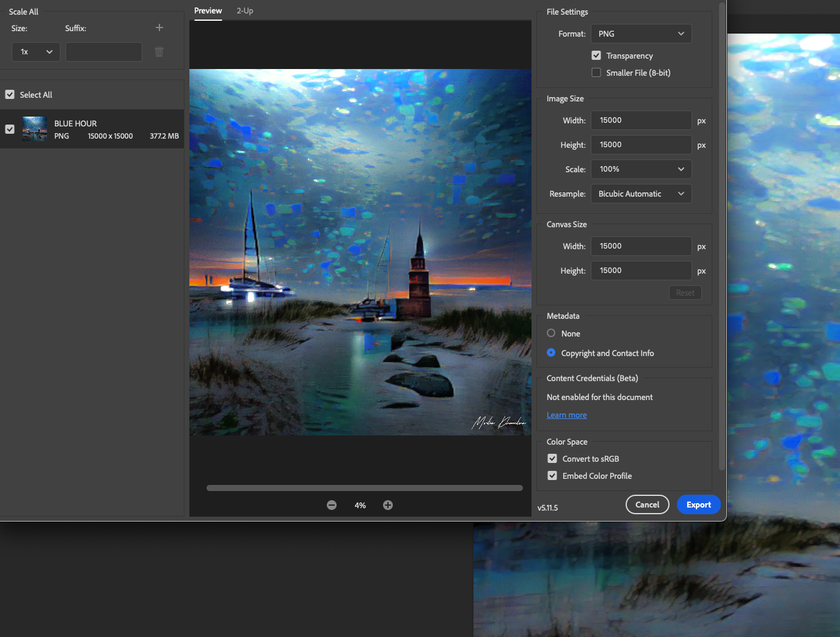Viewport: 840px width, 637px height.
Task: Switch to the 2-Up tab
Action: [x=245, y=11]
